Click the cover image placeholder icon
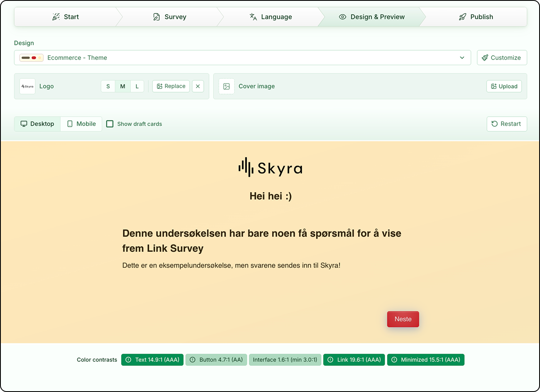Viewport: 540px width, 392px height. pyautogui.click(x=226, y=86)
